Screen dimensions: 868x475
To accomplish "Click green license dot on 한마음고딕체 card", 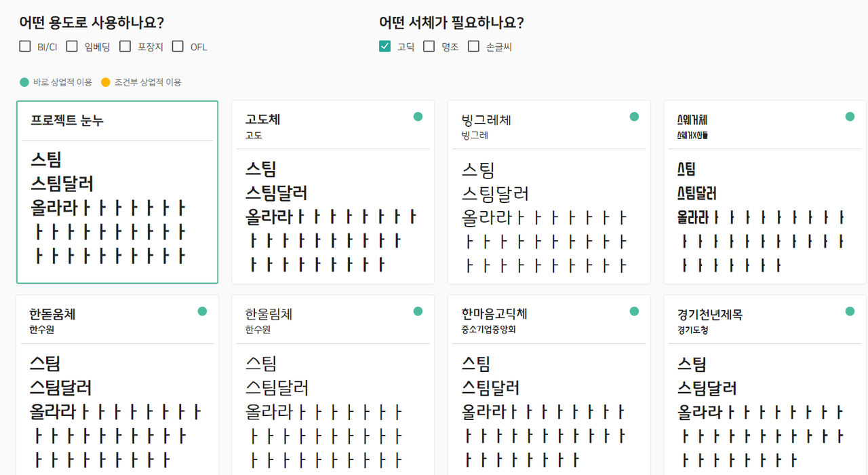I will [634, 311].
